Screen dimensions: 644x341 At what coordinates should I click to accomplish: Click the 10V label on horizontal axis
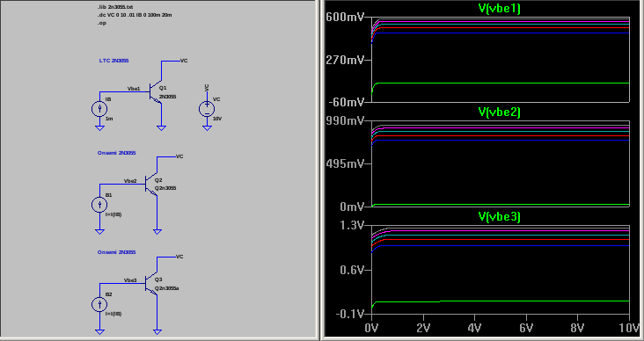[630, 329]
